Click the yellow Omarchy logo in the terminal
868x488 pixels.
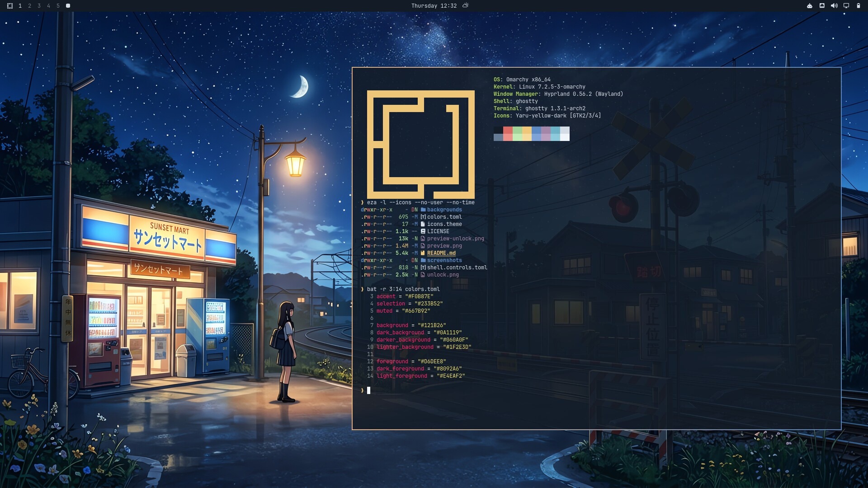coord(420,145)
